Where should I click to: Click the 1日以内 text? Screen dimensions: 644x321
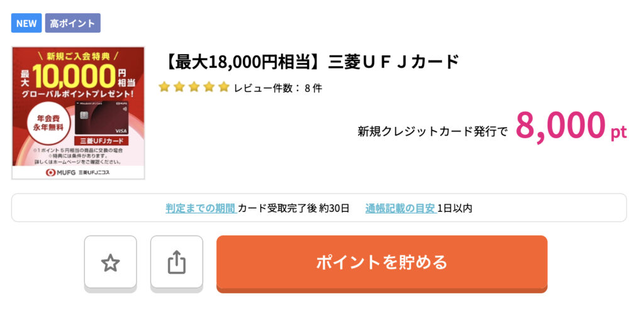(x=455, y=208)
